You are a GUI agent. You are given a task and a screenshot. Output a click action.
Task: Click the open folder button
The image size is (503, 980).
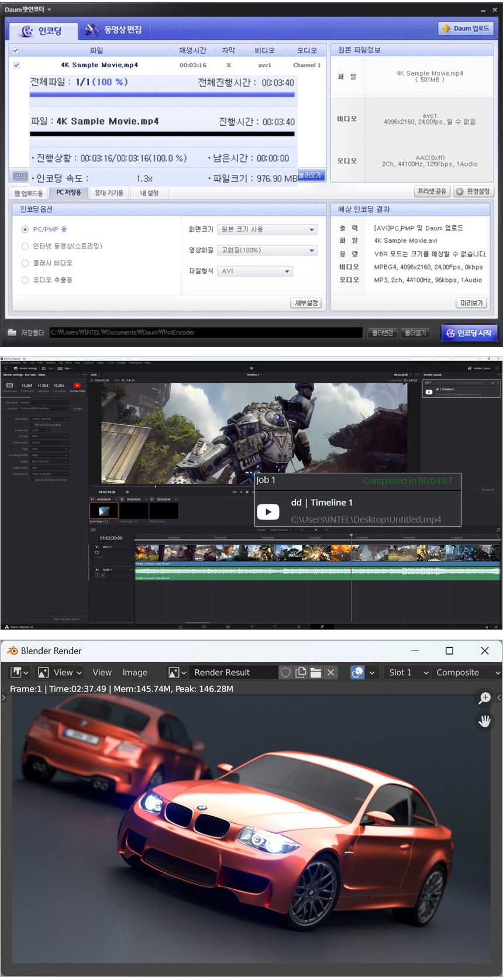416,333
